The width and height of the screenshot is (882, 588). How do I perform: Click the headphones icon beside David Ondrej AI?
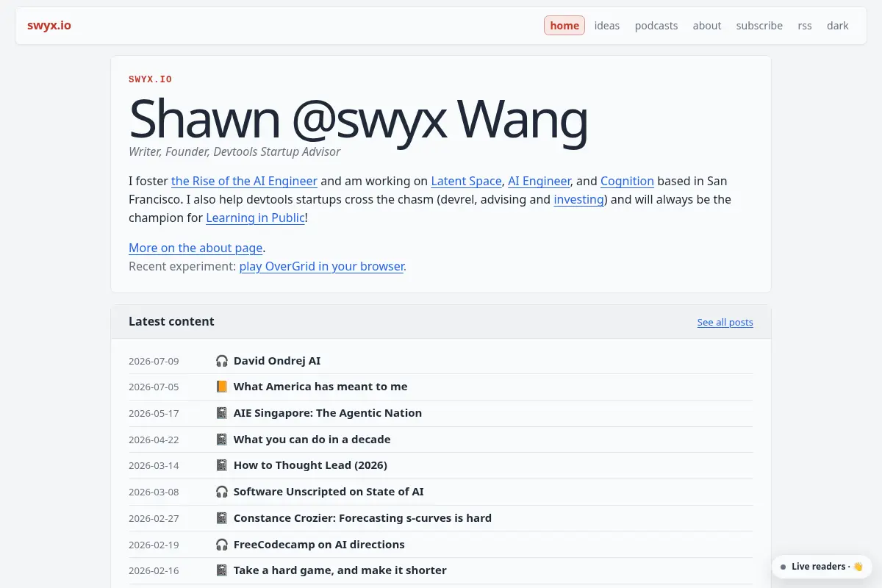coord(222,361)
